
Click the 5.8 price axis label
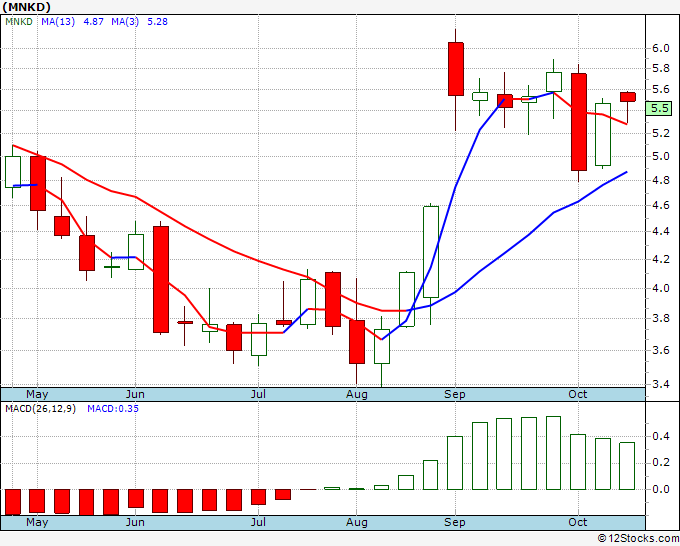pyautogui.click(x=661, y=69)
